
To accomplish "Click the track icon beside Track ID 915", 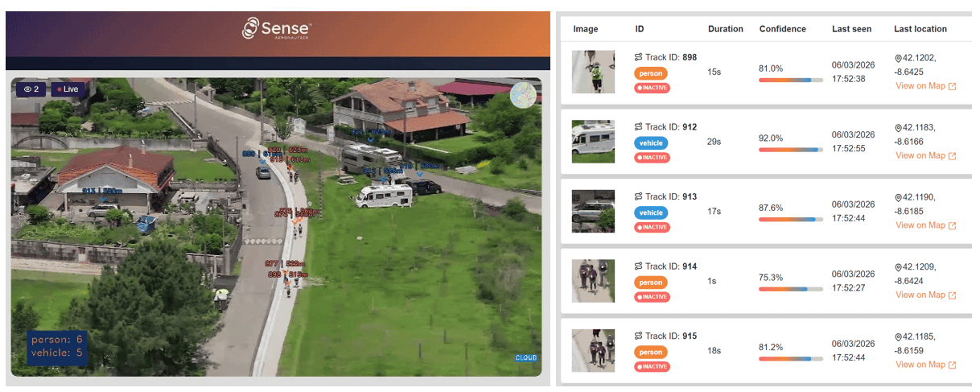I will pos(639,336).
